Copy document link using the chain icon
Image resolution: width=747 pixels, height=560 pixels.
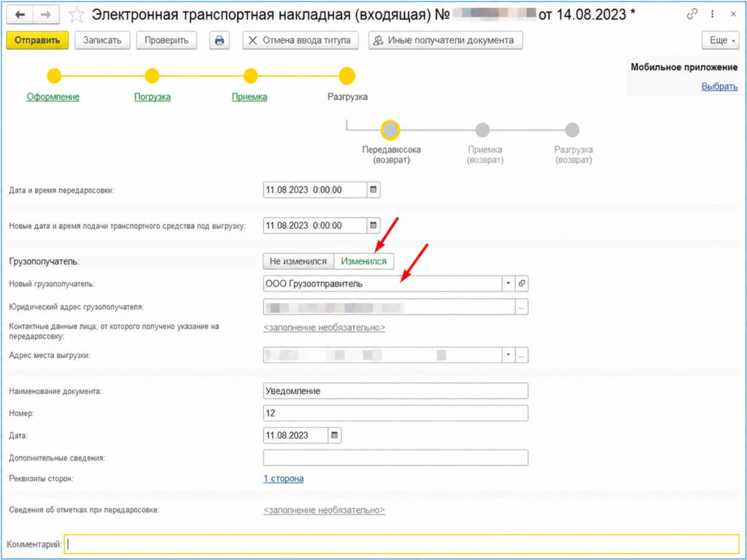[692, 15]
